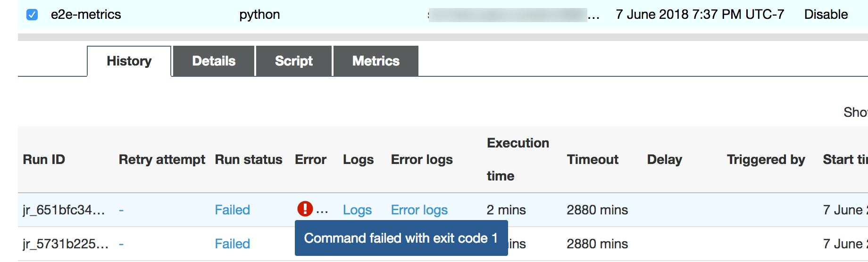Click the 'Command failed with exit code 1' tooltip
Viewport: 868px width, 262px height.
pyautogui.click(x=401, y=238)
